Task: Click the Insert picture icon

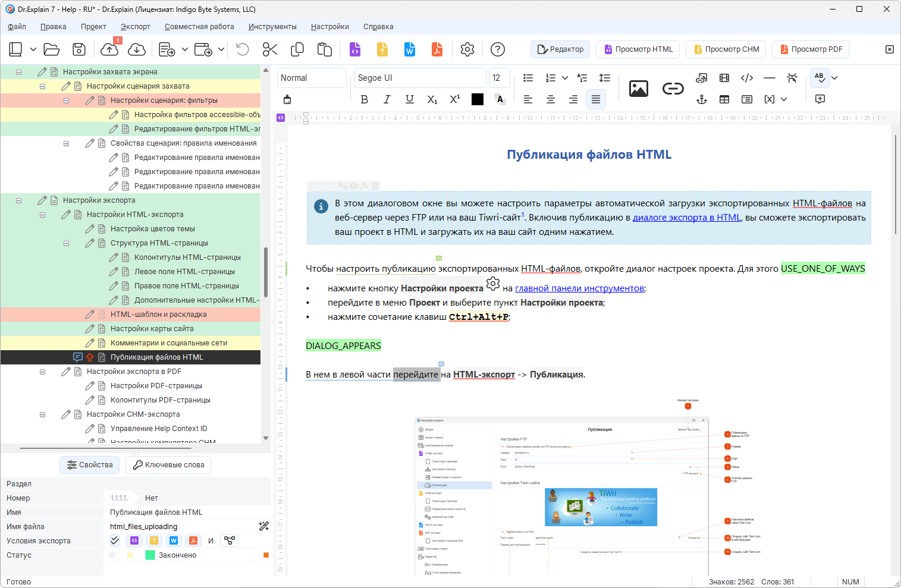Action: click(638, 89)
